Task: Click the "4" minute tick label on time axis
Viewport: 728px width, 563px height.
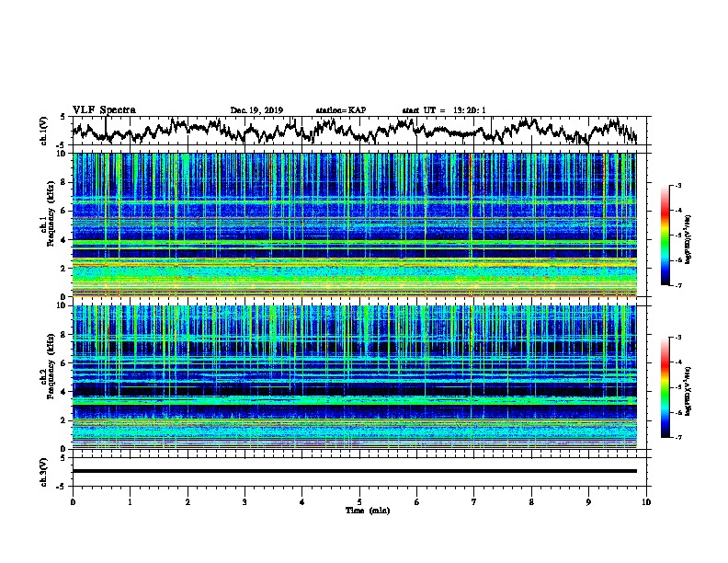Action: click(x=302, y=502)
